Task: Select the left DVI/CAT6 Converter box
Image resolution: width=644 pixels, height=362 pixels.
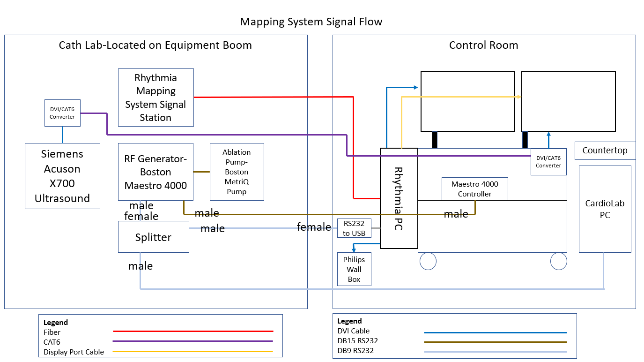Action: pos(62,113)
